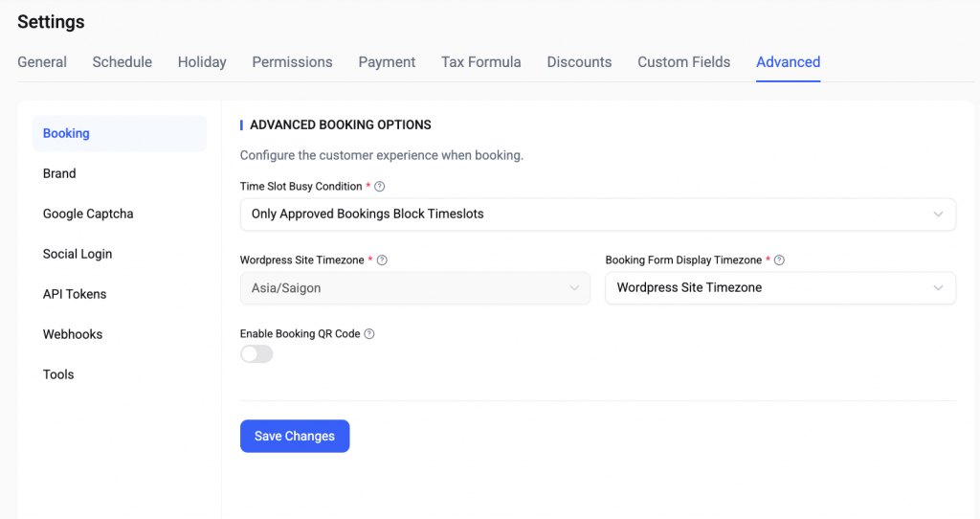View help for Enable Booking QR Code
Screen dimensions: 980x519
(369, 334)
